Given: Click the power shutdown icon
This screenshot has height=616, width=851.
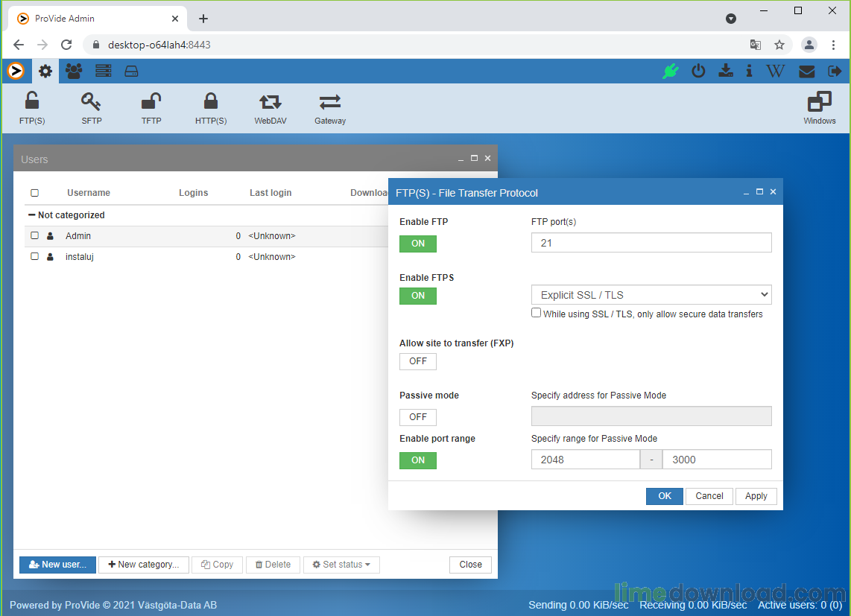Looking at the screenshot, I should (698, 72).
